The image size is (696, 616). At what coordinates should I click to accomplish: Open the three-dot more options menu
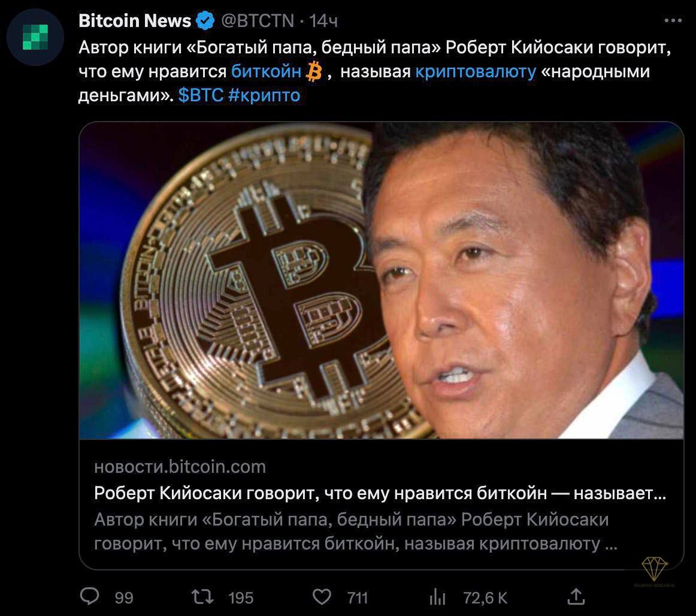pyautogui.click(x=673, y=20)
